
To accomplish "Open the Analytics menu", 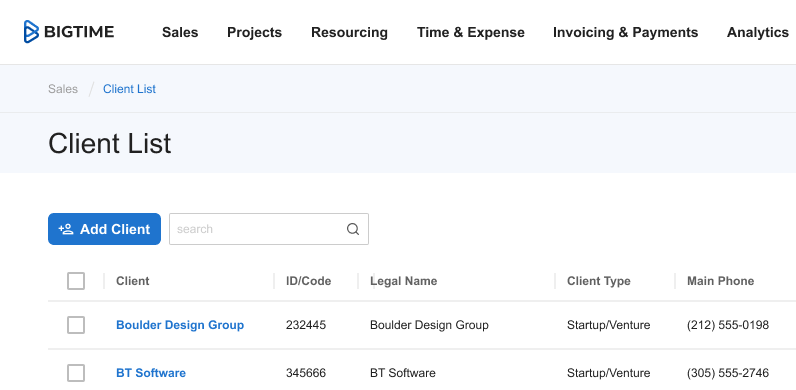I will [x=758, y=32].
